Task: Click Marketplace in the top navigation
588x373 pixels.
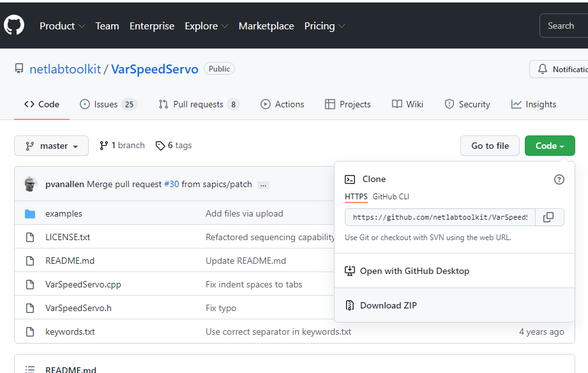Action: (266, 26)
